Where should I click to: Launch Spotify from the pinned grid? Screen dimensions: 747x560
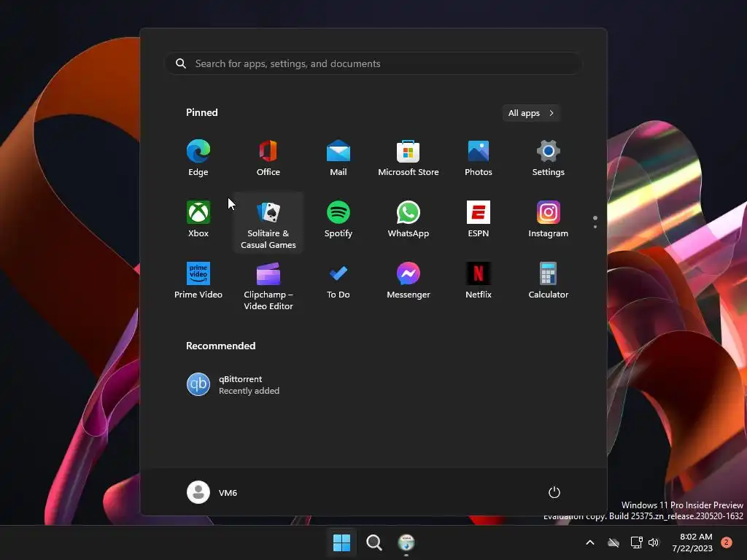tap(338, 219)
